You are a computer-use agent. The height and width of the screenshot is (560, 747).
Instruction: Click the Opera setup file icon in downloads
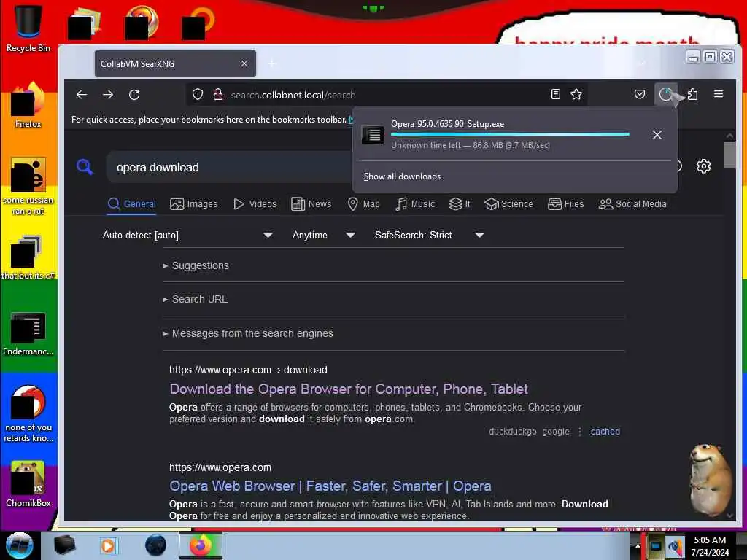point(373,135)
